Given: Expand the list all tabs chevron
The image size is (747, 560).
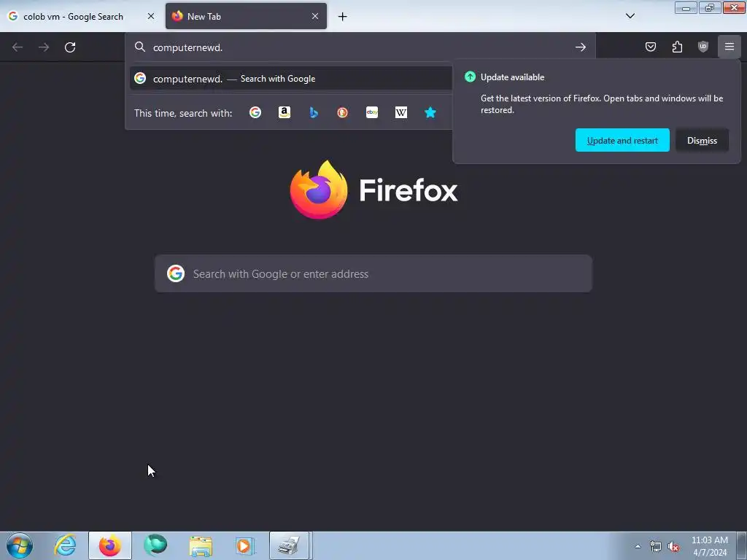Looking at the screenshot, I should pos(630,16).
